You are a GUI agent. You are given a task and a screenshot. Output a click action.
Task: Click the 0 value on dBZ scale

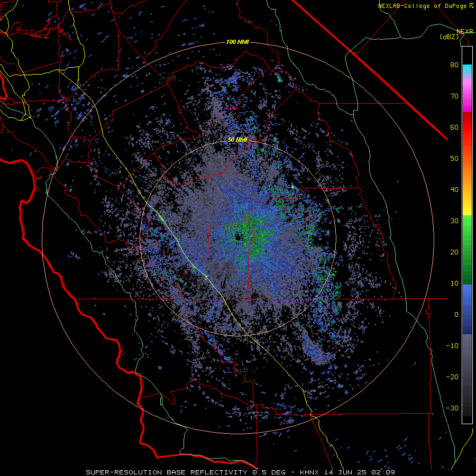pos(456,315)
